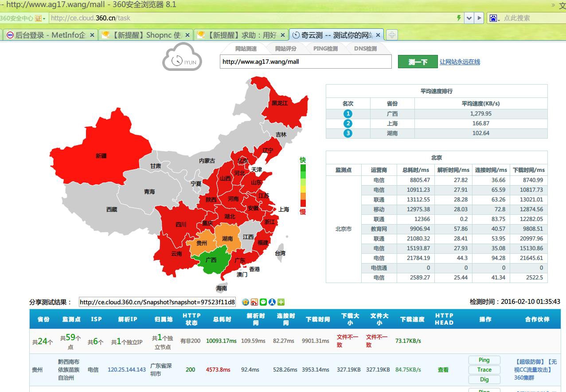Click the 下载速度 column header
Image resolution: width=566 pixels, height=392 pixels.
click(x=412, y=319)
